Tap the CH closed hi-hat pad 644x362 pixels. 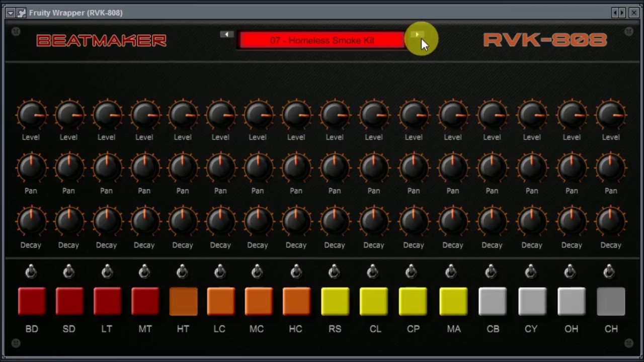(x=611, y=301)
